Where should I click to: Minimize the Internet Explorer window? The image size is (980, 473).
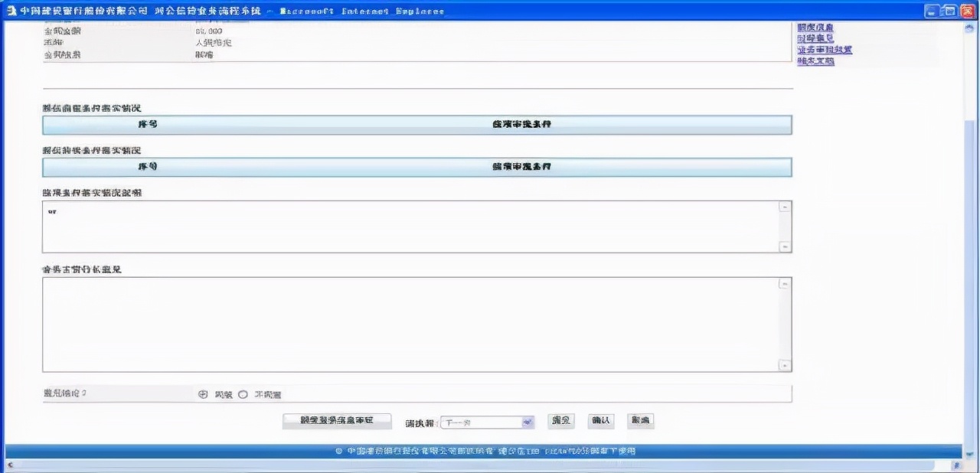(933, 11)
